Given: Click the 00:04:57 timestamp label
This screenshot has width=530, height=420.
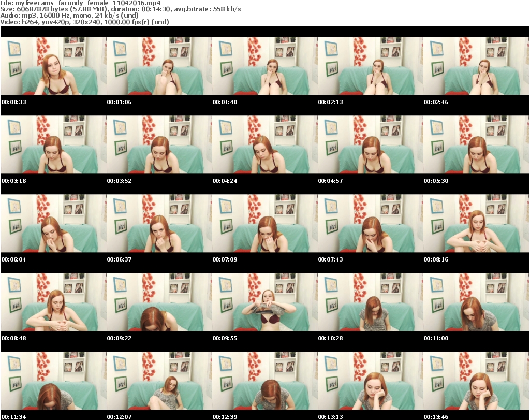Looking at the screenshot, I should click(x=330, y=181).
